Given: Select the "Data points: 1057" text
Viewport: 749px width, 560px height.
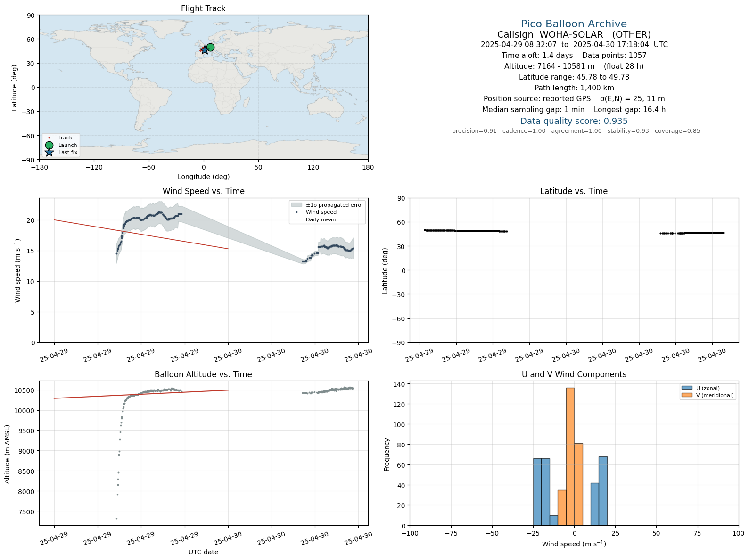Looking at the screenshot, I should [614, 56].
